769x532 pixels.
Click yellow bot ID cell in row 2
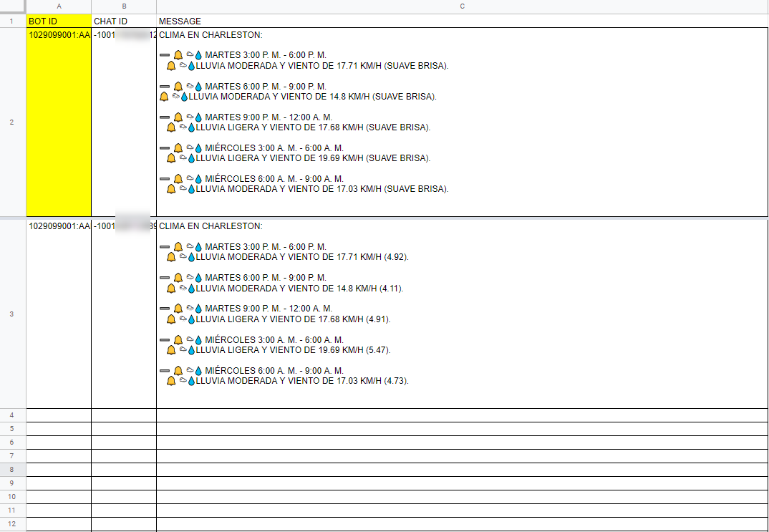pyautogui.click(x=59, y=122)
